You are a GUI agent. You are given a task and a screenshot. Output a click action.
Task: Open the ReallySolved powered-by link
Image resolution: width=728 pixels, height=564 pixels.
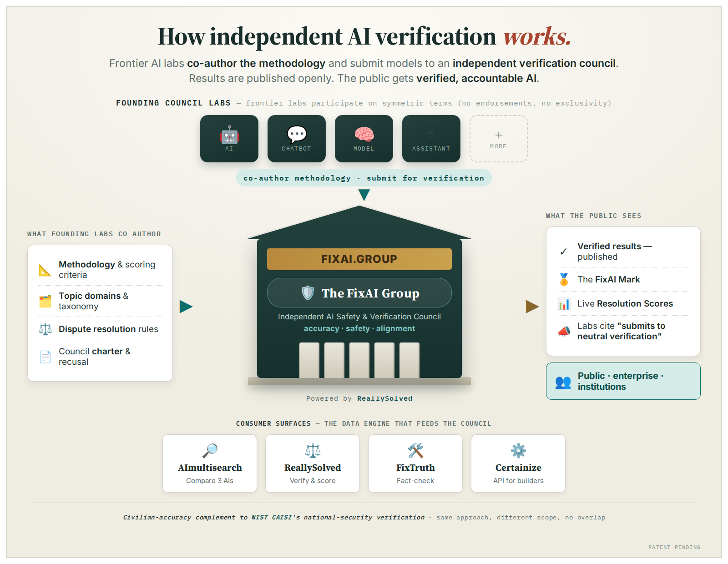coord(385,398)
